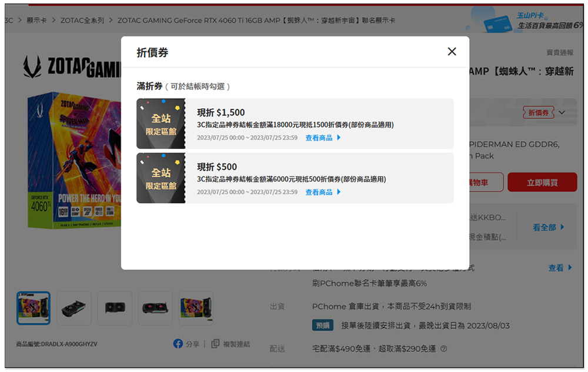
Task: Click the 預購 pre-order badge
Action: (x=322, y=325)
